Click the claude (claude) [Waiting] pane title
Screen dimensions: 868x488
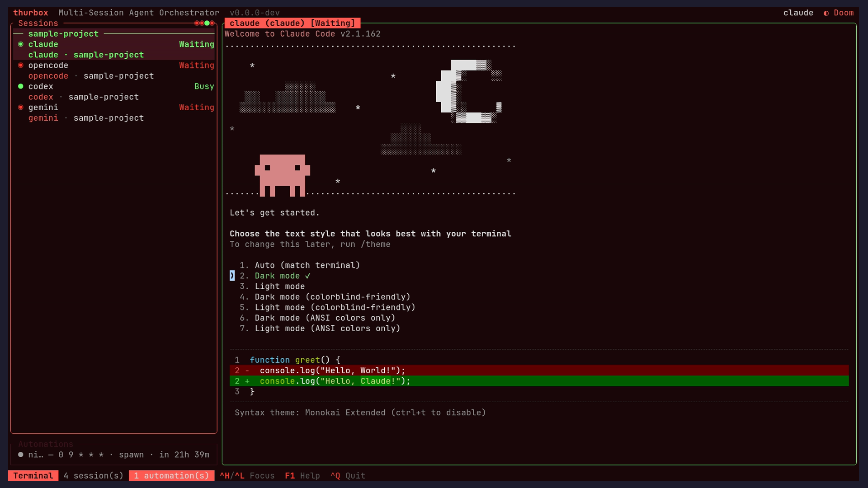tap(292, 23)
